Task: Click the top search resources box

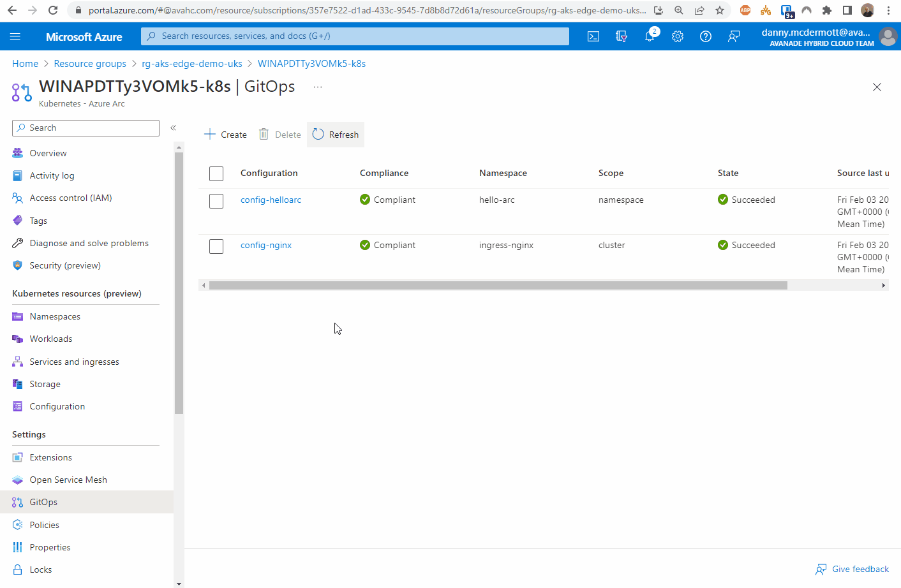Action: coord(355,36)
